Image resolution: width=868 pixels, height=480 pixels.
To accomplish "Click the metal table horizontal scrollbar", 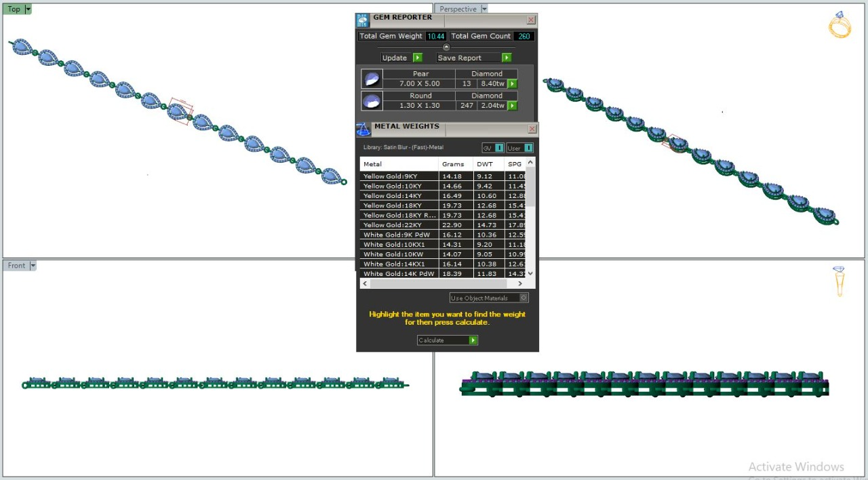I will [x=442, y=283].
